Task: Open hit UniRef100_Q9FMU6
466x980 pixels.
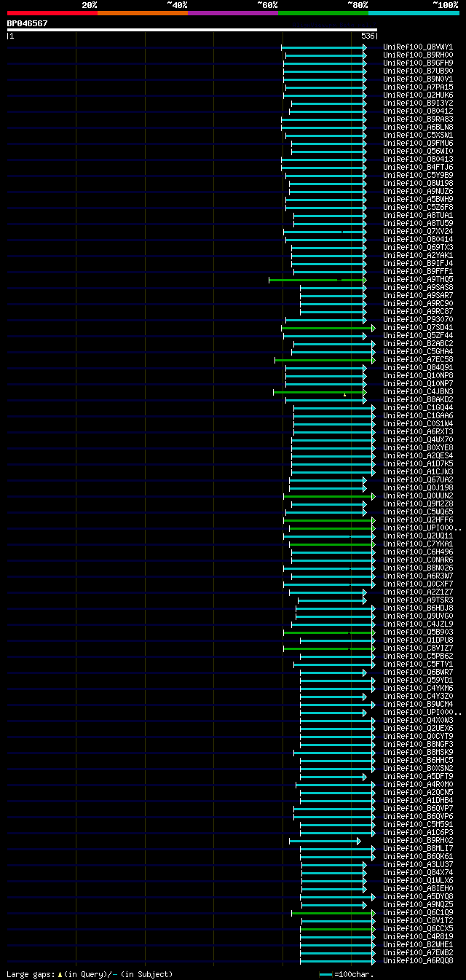Action: click(x=418, y=143)
